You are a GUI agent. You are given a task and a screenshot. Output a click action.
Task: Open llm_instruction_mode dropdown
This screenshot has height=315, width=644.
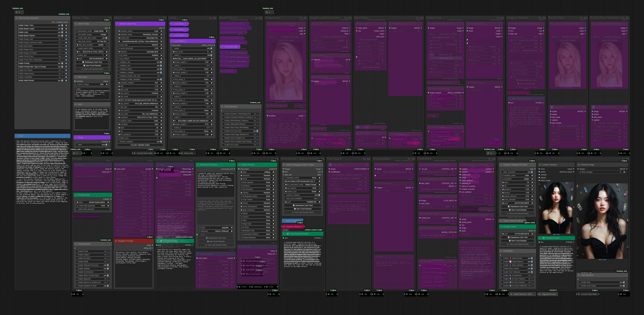pyautogui.click(x=302, y=185)
